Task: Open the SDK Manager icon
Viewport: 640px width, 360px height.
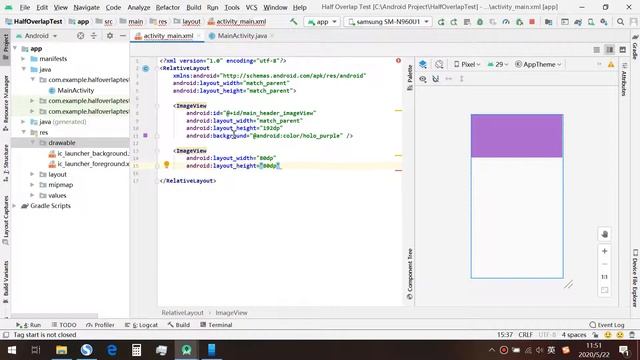Action: (x=604, y=22)
